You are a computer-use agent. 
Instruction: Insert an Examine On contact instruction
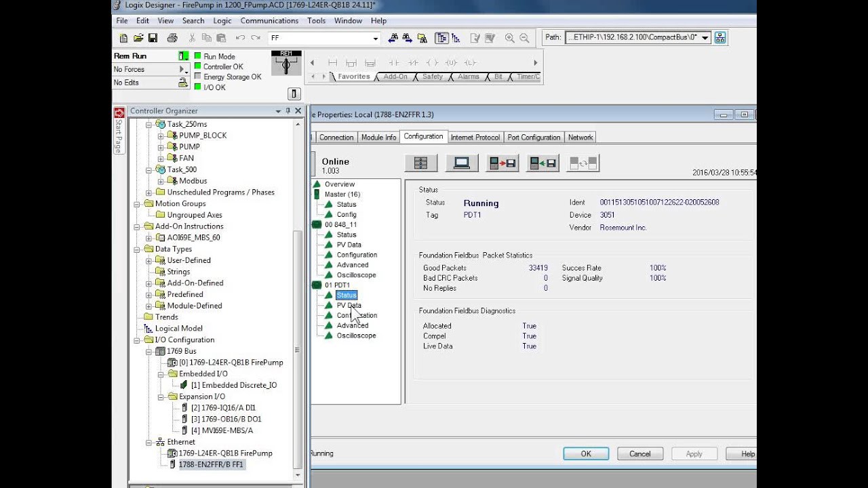(x=393, y=62)
